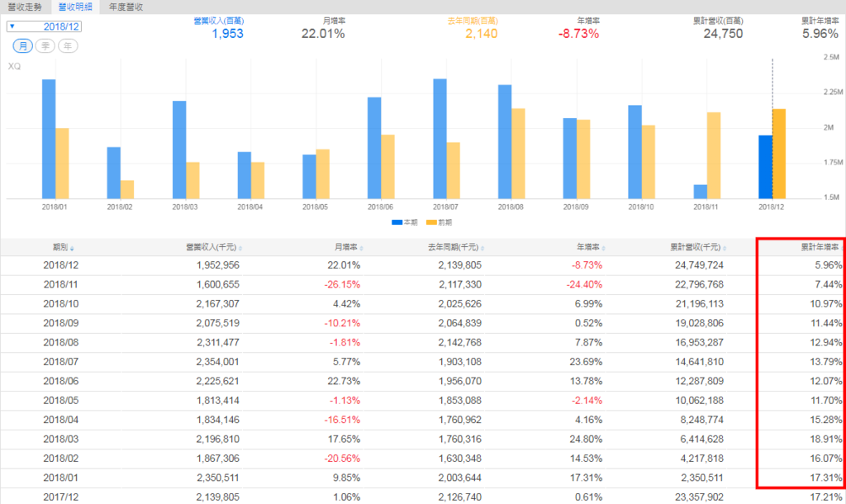
Task: Select the 年 (yearly) period toggle
Action: [68, 46]
